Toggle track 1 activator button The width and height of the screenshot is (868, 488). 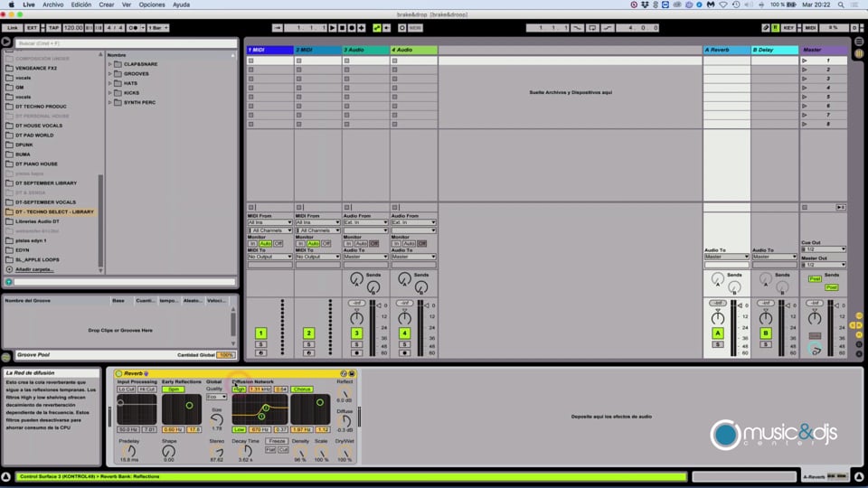(260, 333)
